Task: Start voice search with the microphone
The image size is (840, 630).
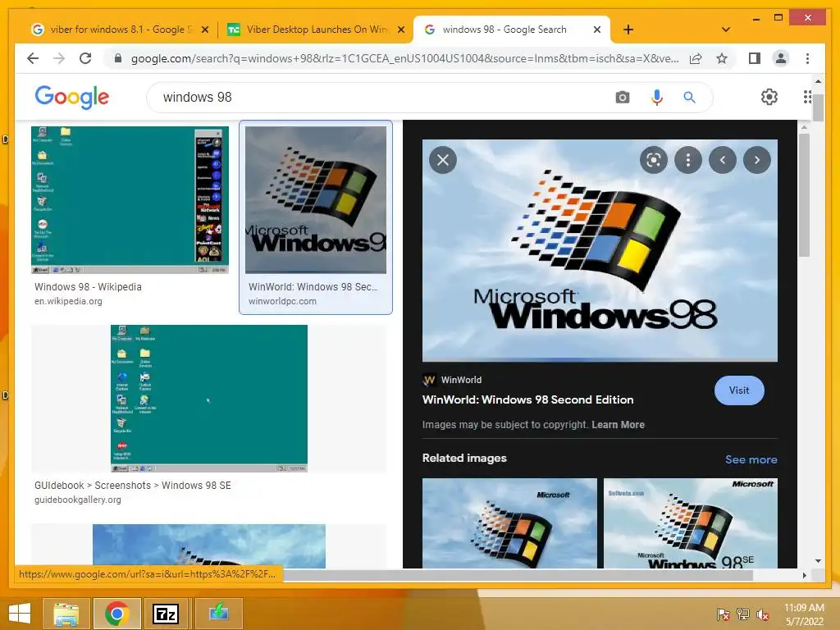Action: click(657, 97)
